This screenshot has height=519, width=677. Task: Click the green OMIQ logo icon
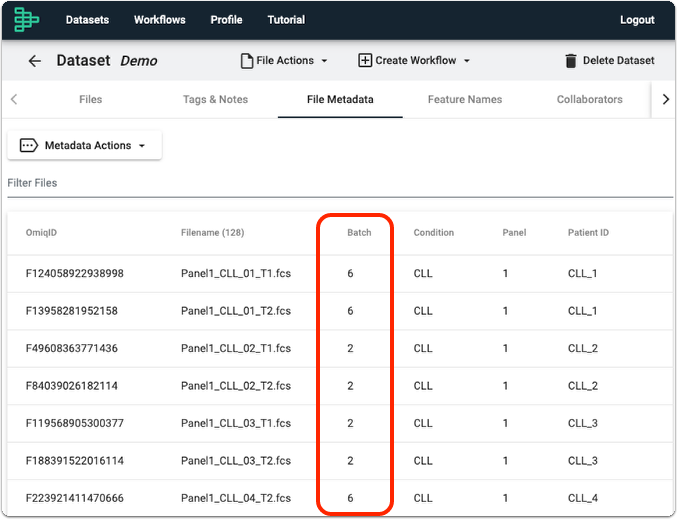click(26, 19)
